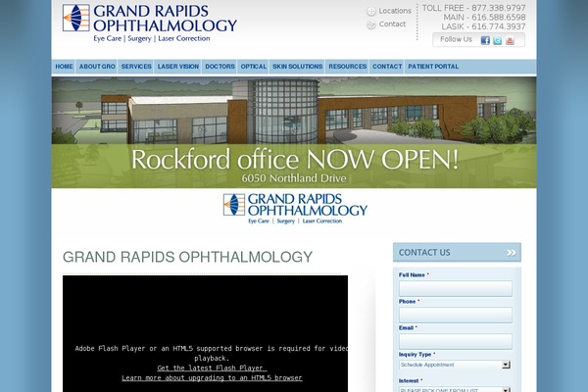Expand the Inquiry Type dropdown
Viewport: 588px width, 392px height.
coord(455,365)
